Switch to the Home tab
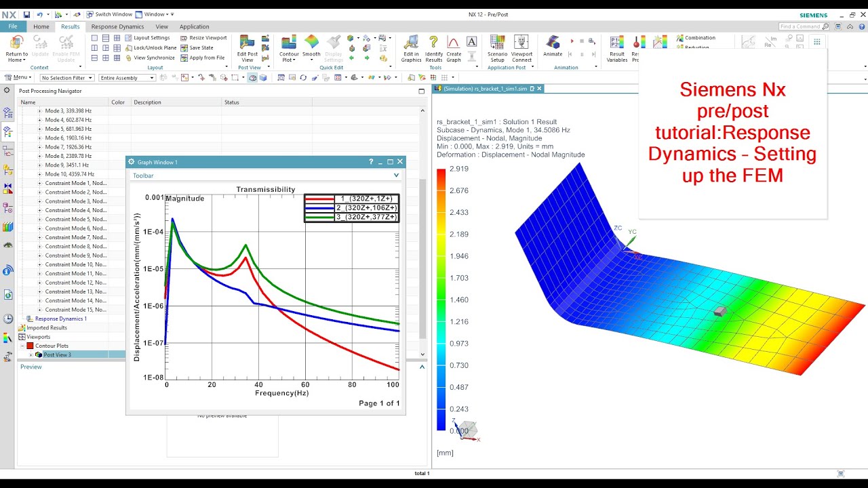This screenshot has height=488, width=868. tap(41, 26)
